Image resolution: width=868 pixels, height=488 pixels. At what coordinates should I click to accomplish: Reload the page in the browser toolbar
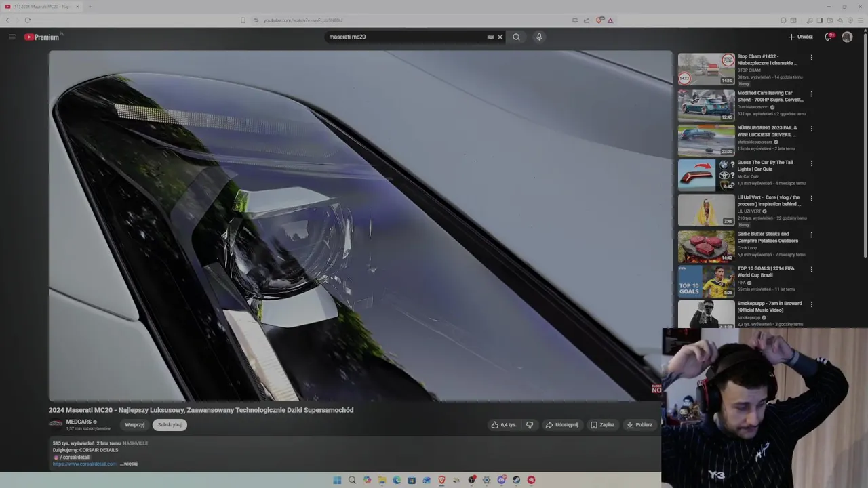(27, 20)
